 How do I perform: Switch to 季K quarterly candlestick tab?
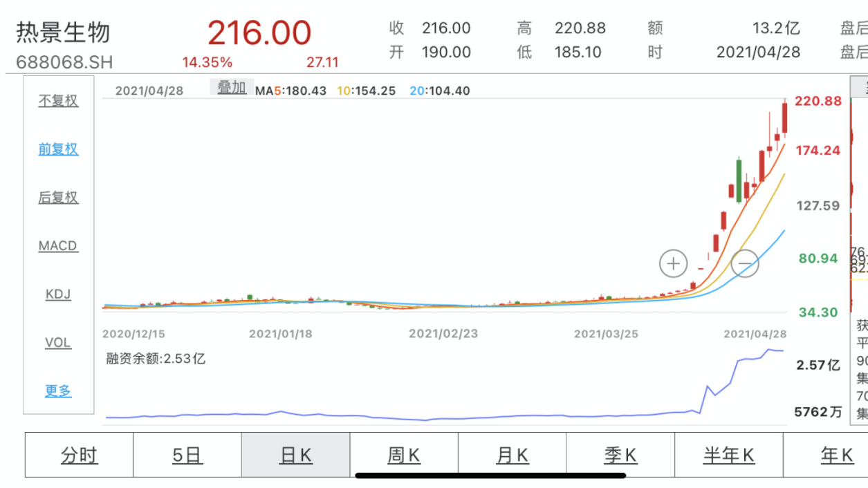[x=620, y=456]
